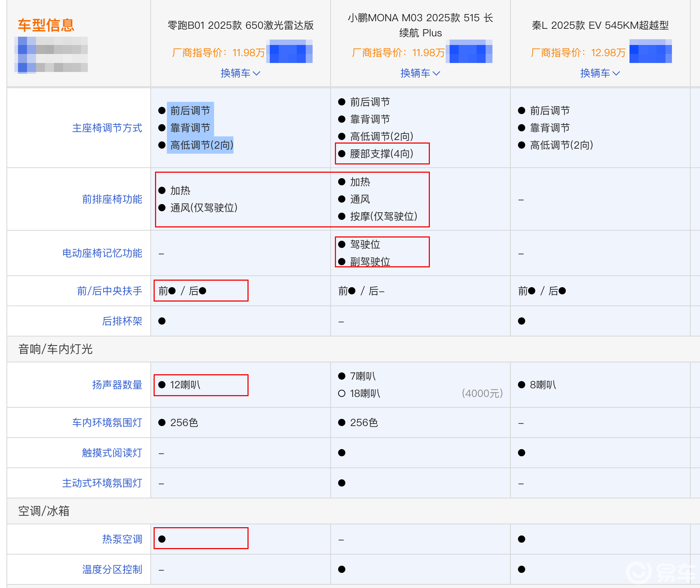
Task: Click the 扬声器数量 parameter link
Action: click(117, 385)
